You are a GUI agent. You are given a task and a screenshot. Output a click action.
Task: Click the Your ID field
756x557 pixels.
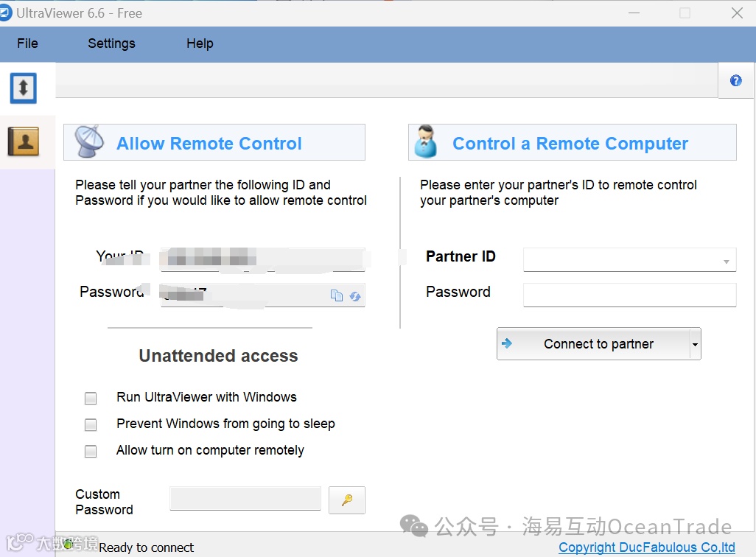(263, 259)
